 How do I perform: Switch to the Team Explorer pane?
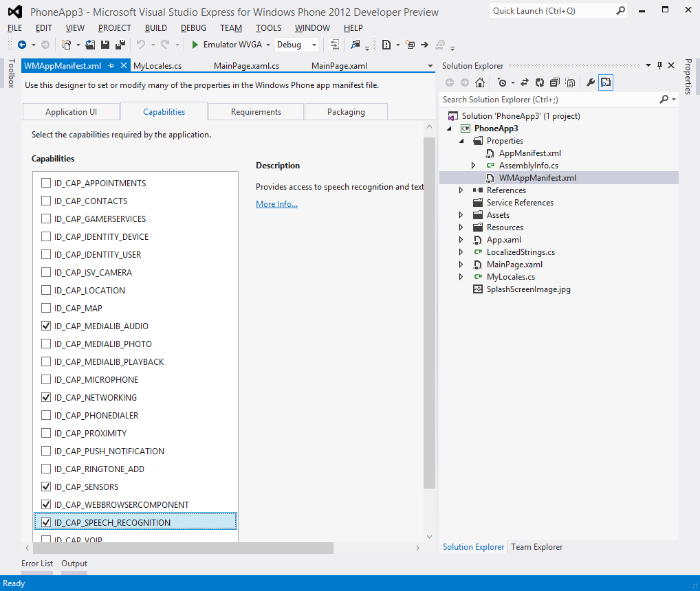click(536, 547)
